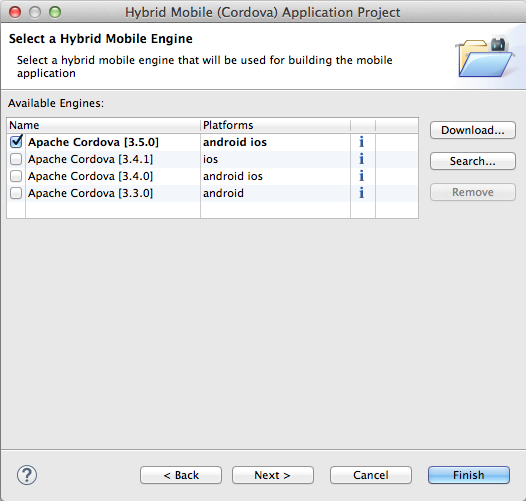This screenshot has height=501, width=526.
Task: Click the Search... button
Action: point(473,161)
